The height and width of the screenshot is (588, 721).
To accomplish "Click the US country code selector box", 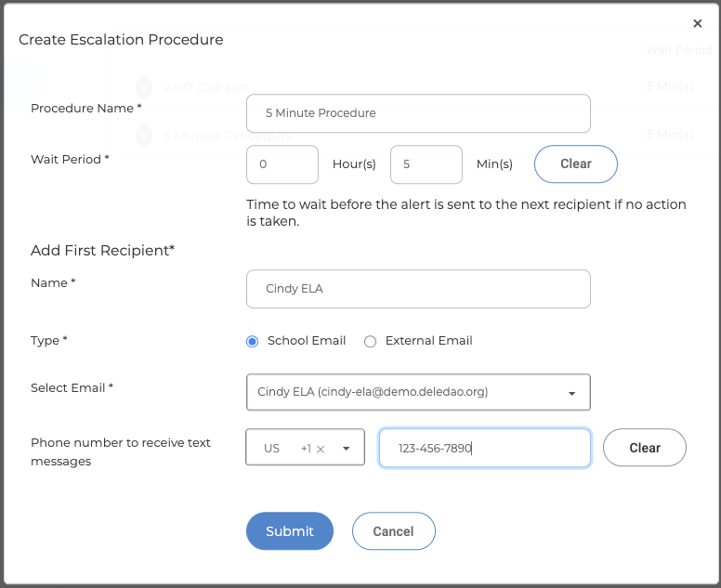I will 306,448.
